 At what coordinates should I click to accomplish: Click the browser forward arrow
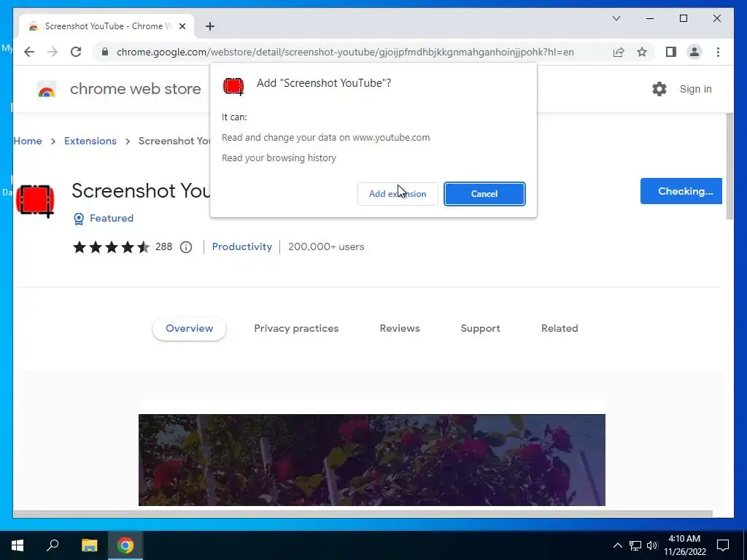click(x=53, y=52)
